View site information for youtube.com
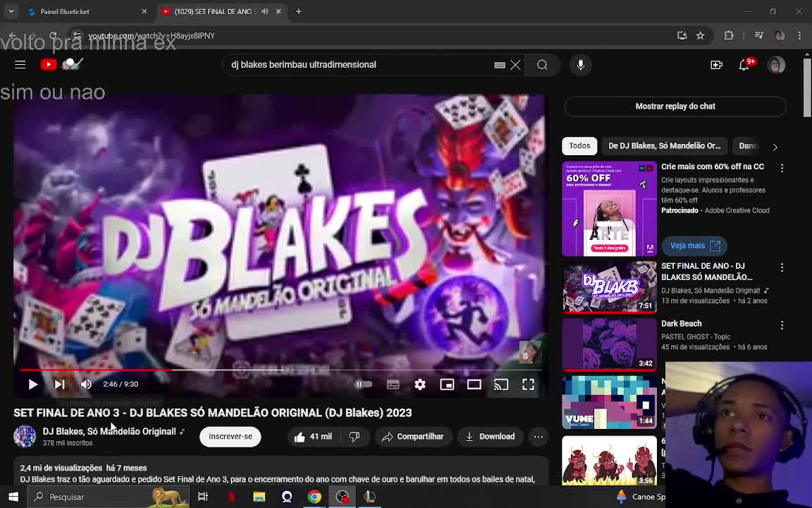812x508 pixels. 77,36
